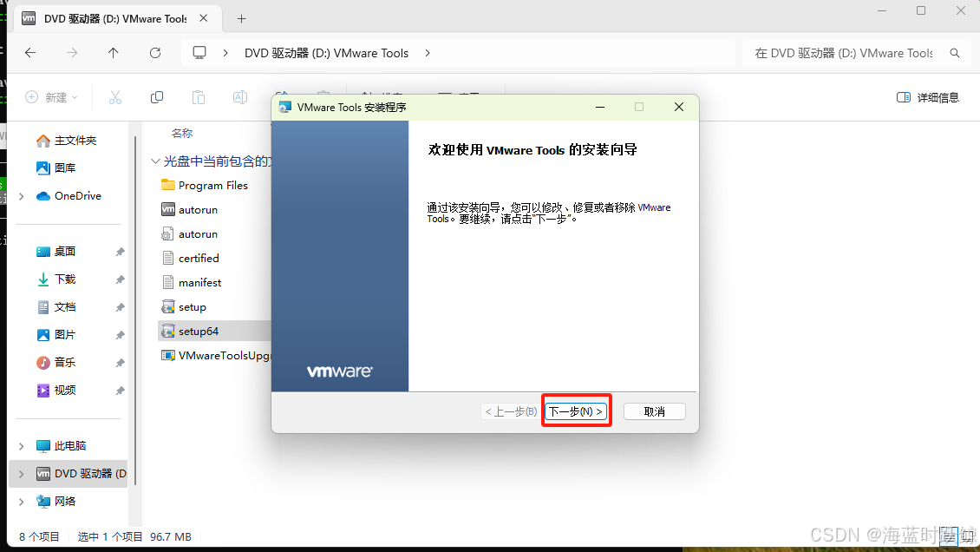Screen dimensions: 980x552
Task: Click Next (下一步) in VMware Tools installer
Action: [576, 411]
